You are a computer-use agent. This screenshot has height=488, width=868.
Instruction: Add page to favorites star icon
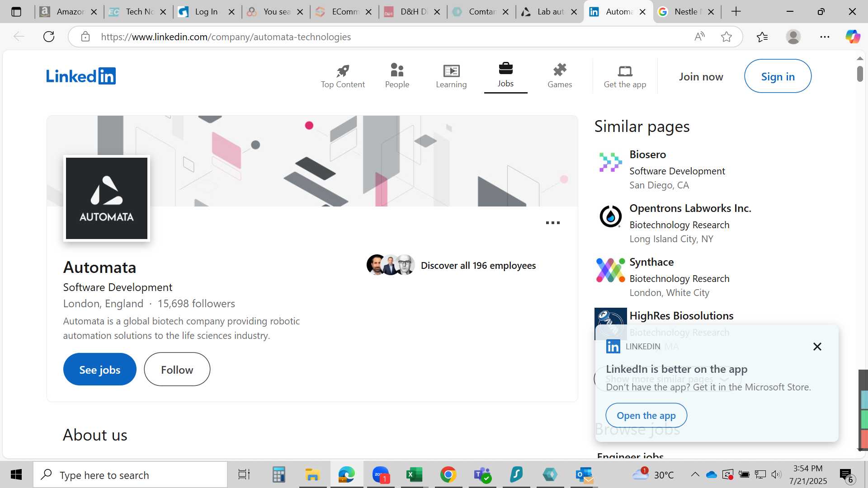coord(726,37)
